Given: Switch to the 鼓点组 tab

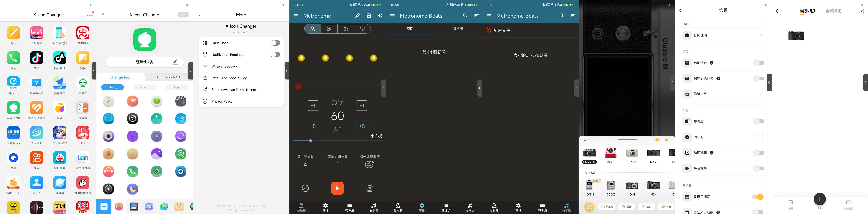Looking at the screenshot, I should (x=458, y=29).
